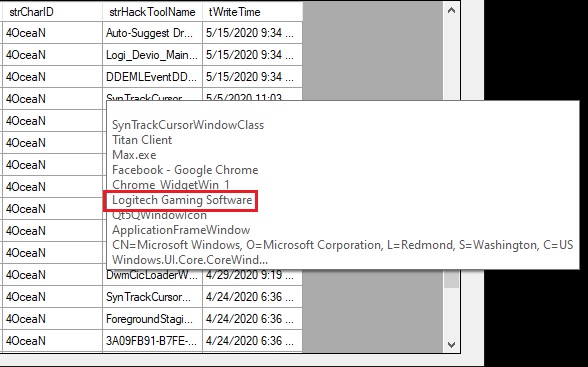Image resolution: width=588 pixels, height=367 pixels.
Task: Select the Logi_Devio_Main... cell
Action: (153, 55)
